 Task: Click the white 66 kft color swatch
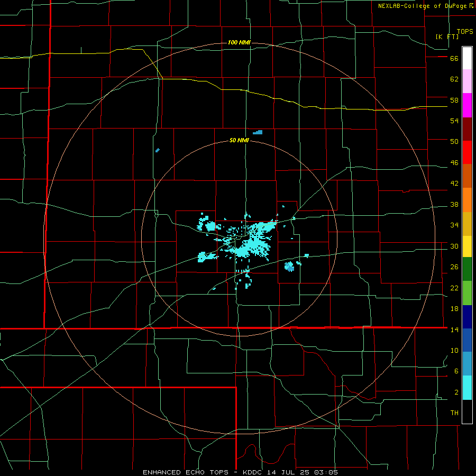467,58
